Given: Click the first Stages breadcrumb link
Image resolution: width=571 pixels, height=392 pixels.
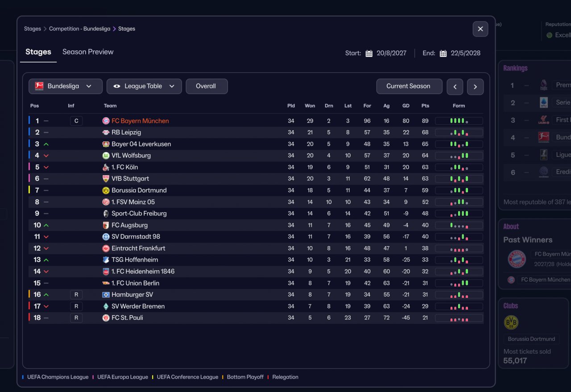Looking at the screenshot, I should point(33,29).
